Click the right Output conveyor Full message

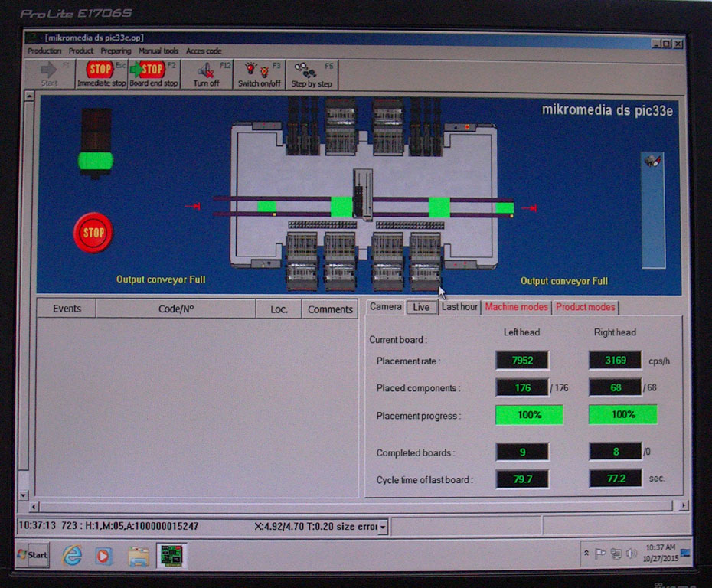564,281
